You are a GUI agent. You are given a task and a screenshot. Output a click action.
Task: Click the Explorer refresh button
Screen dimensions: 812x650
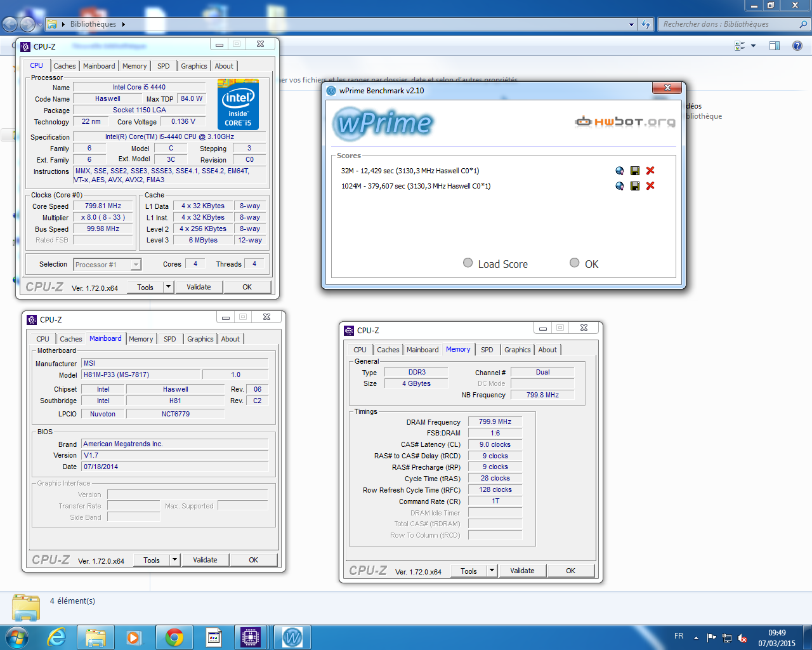point(646,24)
